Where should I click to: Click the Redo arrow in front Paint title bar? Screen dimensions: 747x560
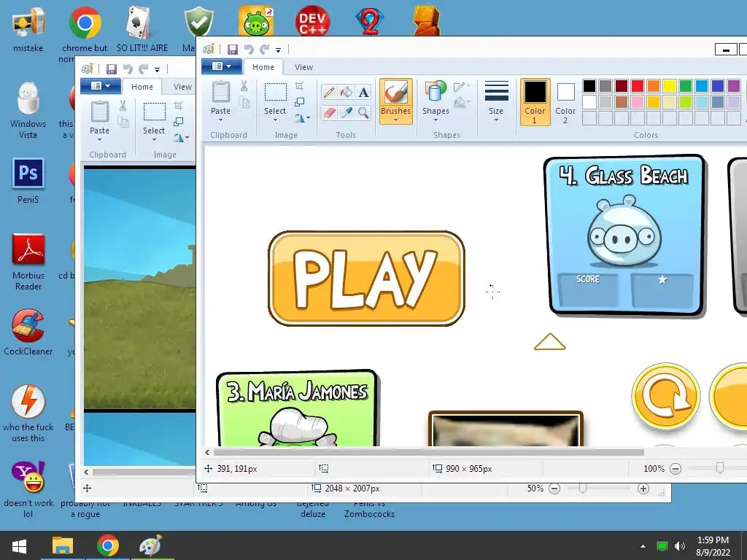(264, 49)
